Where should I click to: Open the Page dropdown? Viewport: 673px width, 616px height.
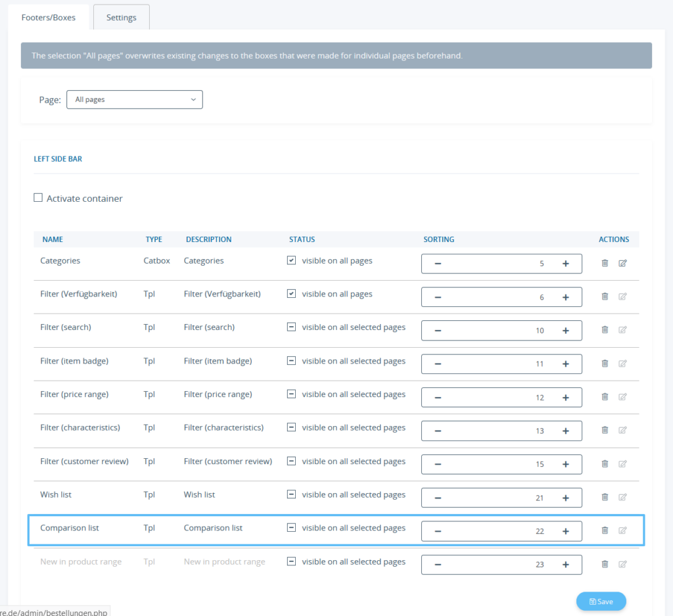click(134, 99)
